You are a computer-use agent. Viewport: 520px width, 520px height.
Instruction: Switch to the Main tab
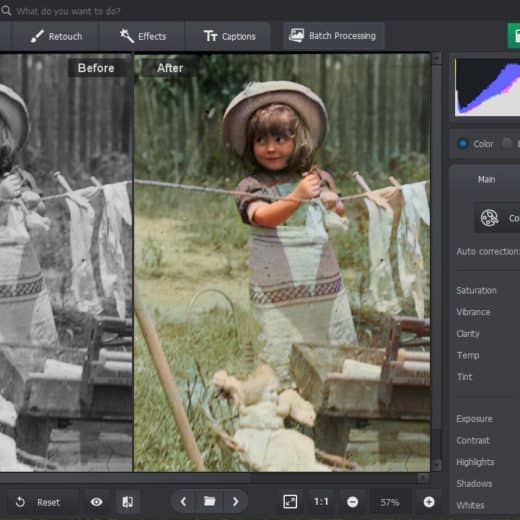click(x=486, y=180)
